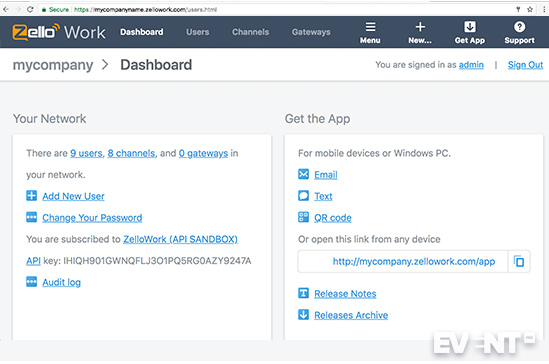The height and width of the screenshot is (364, 549).
Task: Click the Change Your Password icon
Action: click(x=32, y=217)
